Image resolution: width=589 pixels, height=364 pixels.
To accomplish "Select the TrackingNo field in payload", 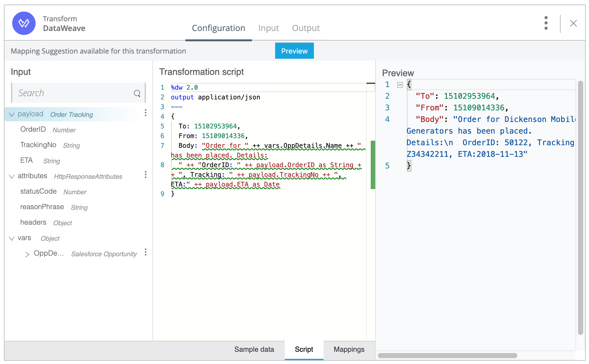I will coord(38,145).
